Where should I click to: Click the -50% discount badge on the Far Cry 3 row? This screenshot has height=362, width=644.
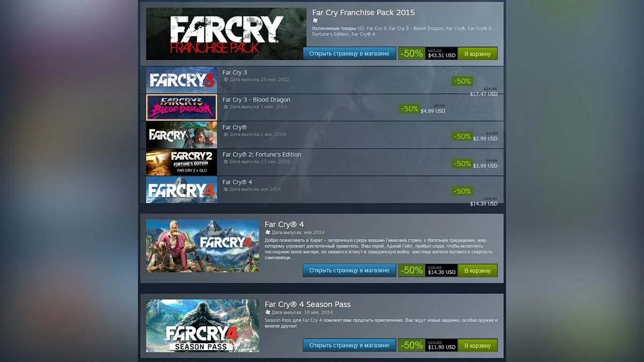(462, 81)
